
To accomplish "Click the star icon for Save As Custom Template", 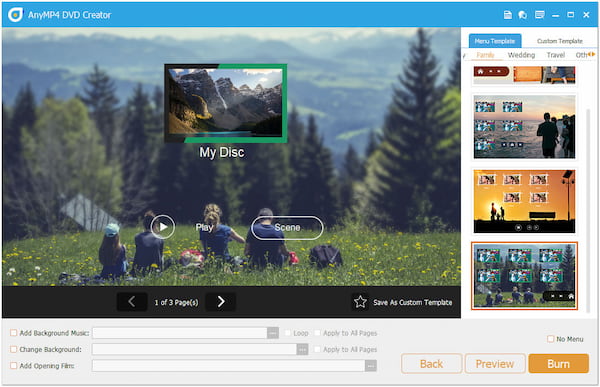I will [x=360, y=302].
